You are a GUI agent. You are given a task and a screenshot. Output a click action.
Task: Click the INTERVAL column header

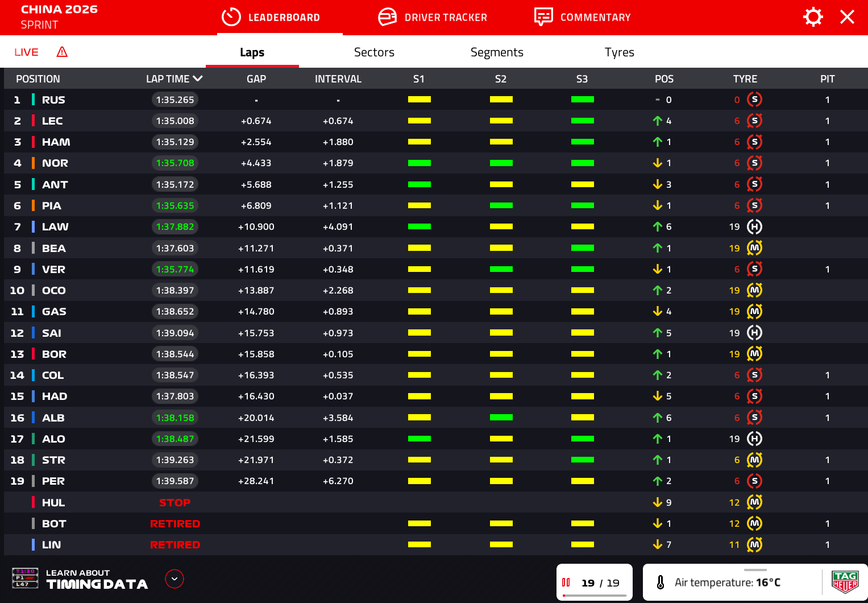(x=338, y=79)
